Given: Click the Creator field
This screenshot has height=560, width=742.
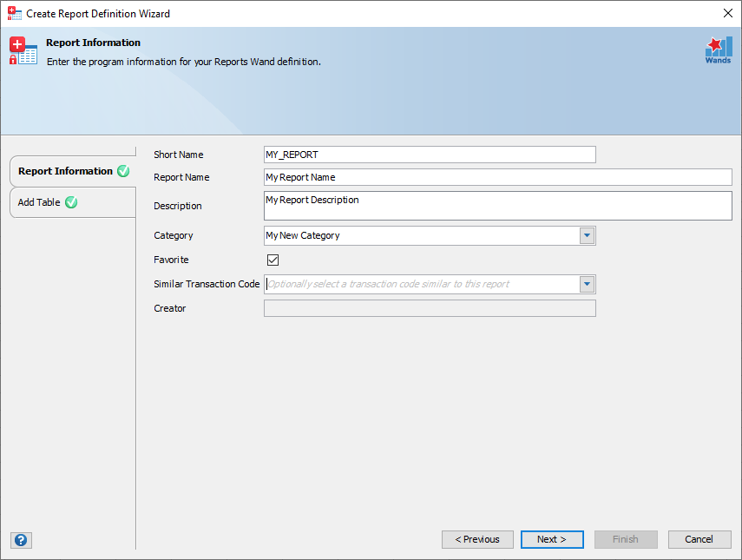Looking at the screenshot, I should [430, 308].
